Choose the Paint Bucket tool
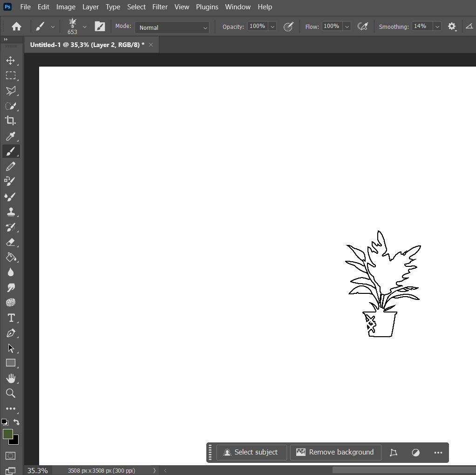Image resolution: width=476 pixels, height=475 pixels. point(11,257)
